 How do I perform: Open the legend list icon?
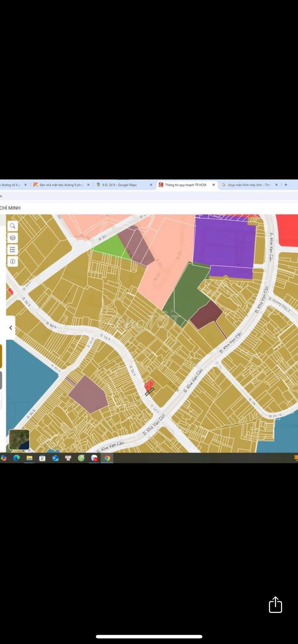(x=13, y=250)
